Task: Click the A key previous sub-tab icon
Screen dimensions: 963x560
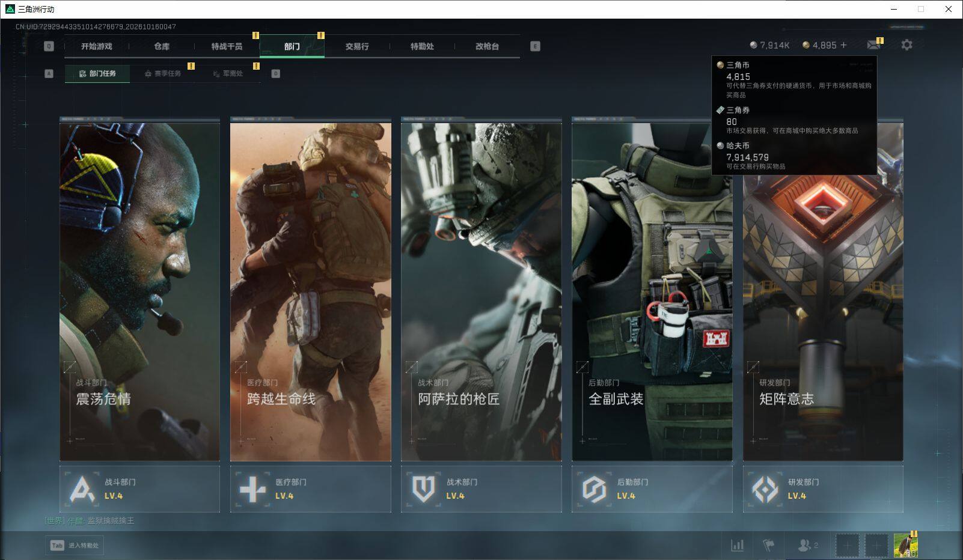Action: [x=49, y=73]
